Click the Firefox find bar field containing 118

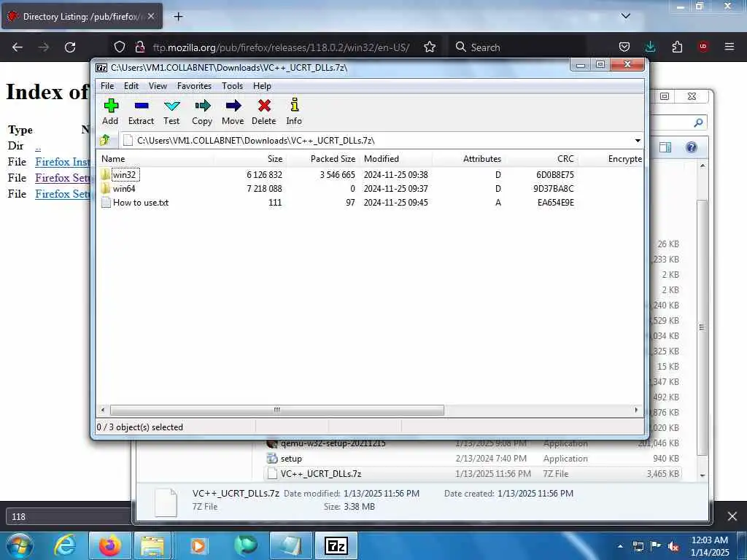tap(69, 517)
